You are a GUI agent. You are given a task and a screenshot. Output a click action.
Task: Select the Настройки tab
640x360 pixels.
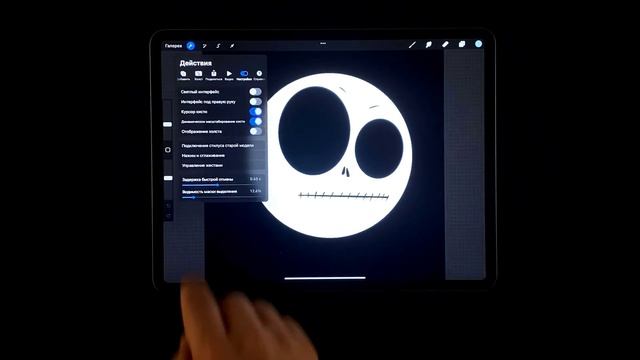[x=244, y=75]
